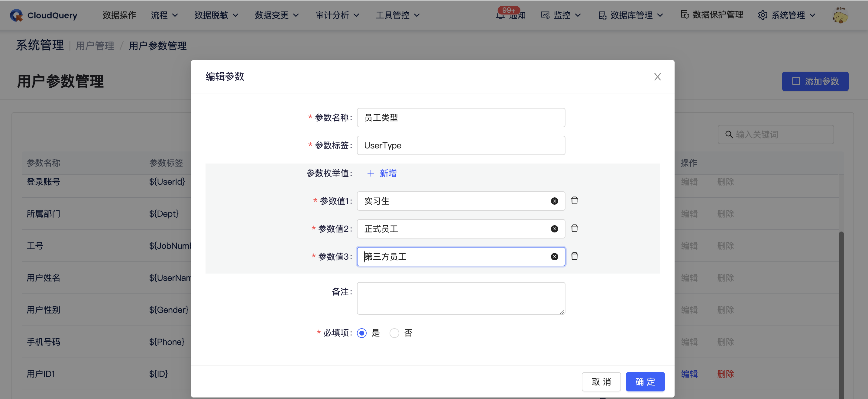Click the 确定 confirm button

point(645,381)
